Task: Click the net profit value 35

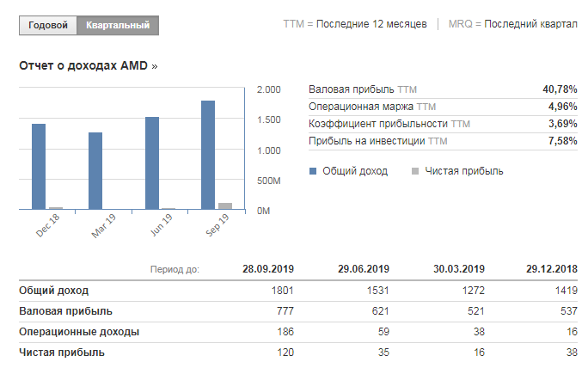Action: (383, 353)
